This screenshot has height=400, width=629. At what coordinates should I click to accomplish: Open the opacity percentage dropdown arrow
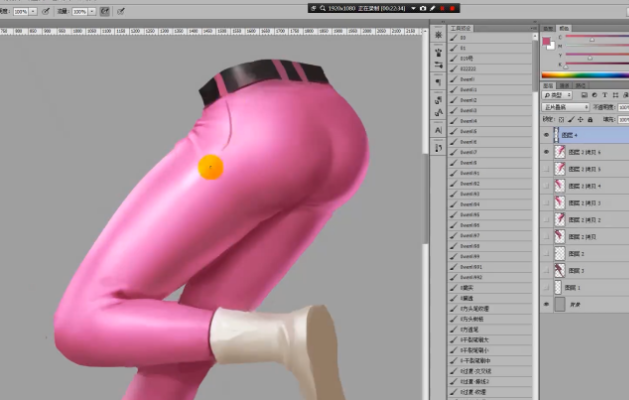33,12
